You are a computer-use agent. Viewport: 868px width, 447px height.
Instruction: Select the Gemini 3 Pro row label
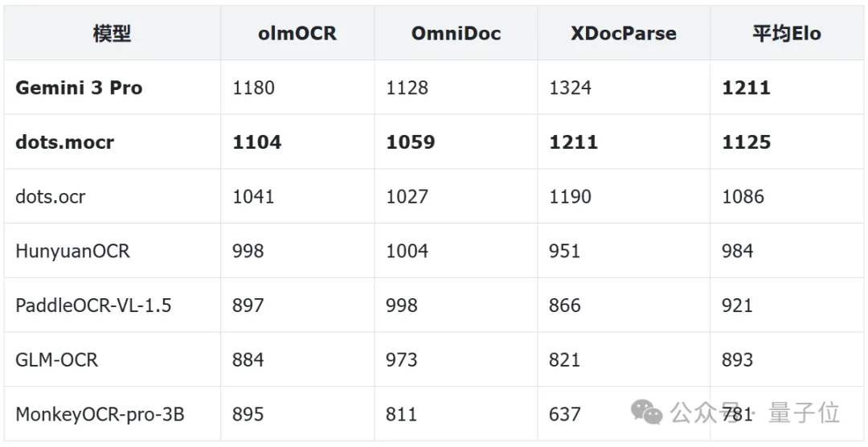coord(79,88)
